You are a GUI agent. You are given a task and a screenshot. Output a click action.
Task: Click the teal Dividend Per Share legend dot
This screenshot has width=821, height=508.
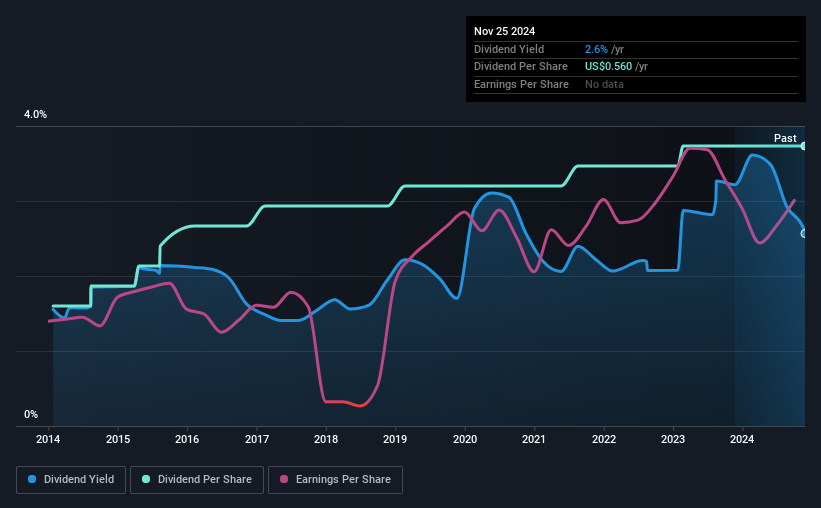(x=146, y=479)
